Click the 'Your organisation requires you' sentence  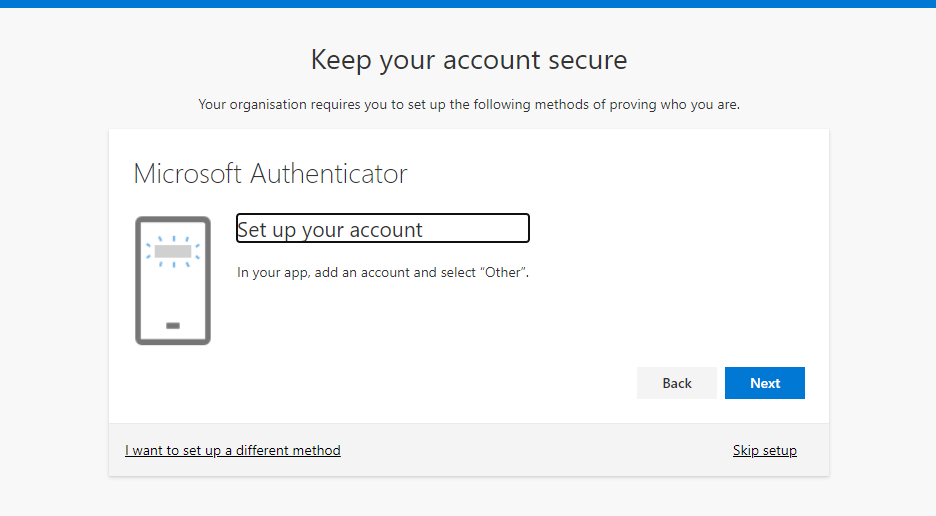[x=469, y=105]
